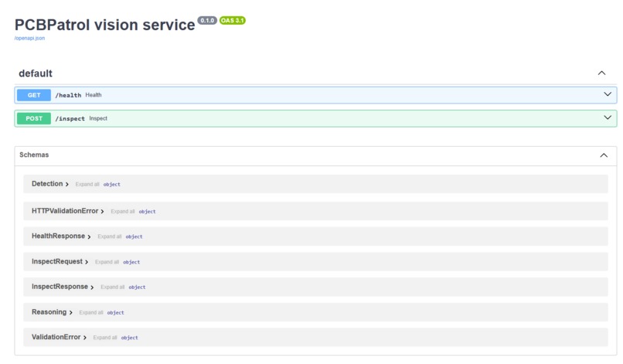This screenshot has height=364, width=623.
Task: Click Expand all for HTTPValidationError
Action: [123, 212]
